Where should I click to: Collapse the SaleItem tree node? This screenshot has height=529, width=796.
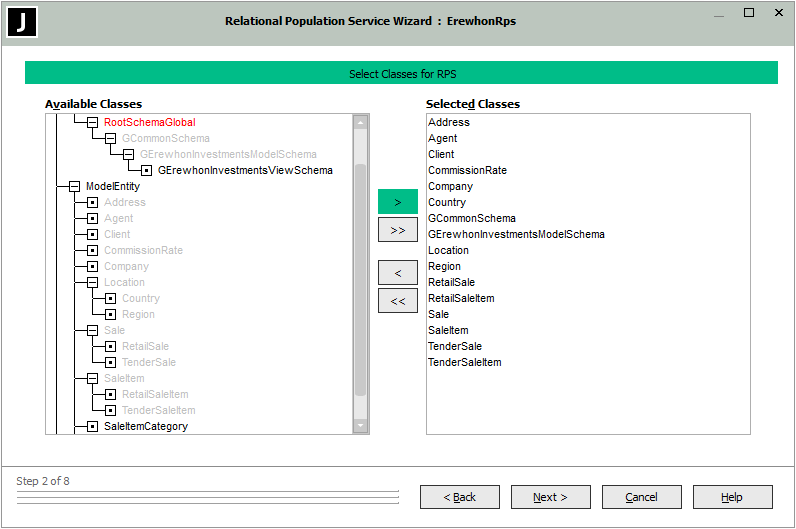coord(93,379)
